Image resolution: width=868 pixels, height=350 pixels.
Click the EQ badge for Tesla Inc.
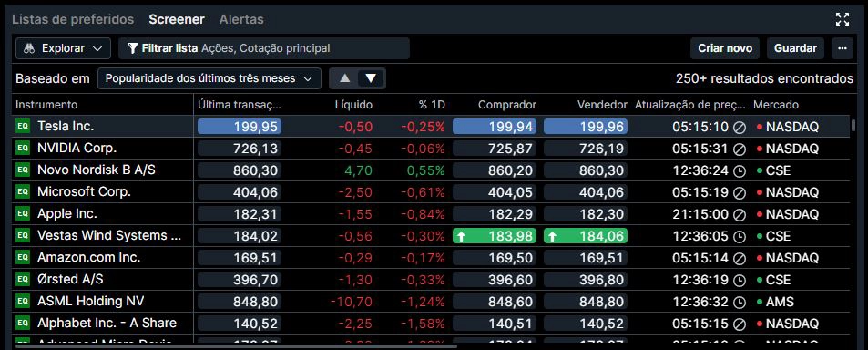(22, 127)
